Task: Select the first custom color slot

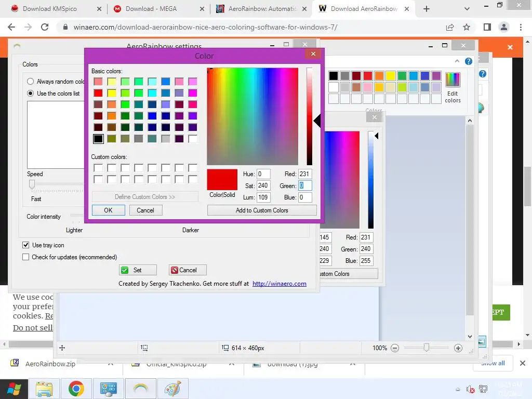Action: [98, 168]
